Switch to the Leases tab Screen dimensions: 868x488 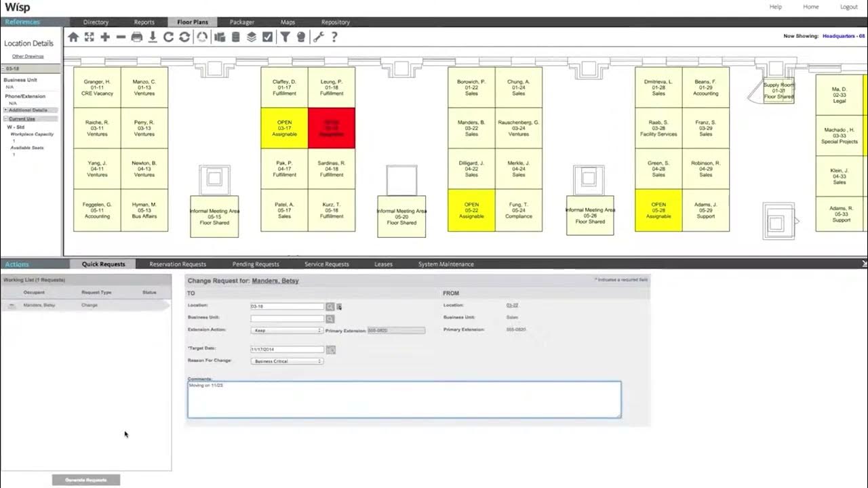tap(383, 264)
